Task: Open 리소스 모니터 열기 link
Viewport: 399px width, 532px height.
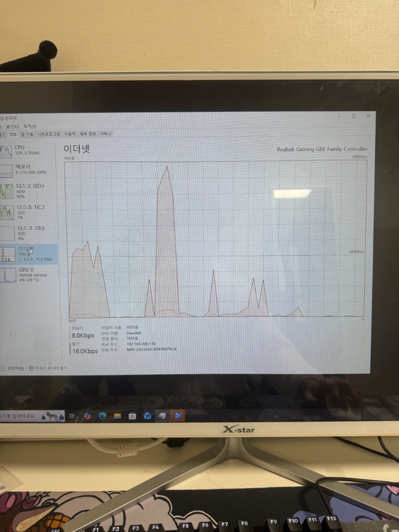Action: (48, 368)
